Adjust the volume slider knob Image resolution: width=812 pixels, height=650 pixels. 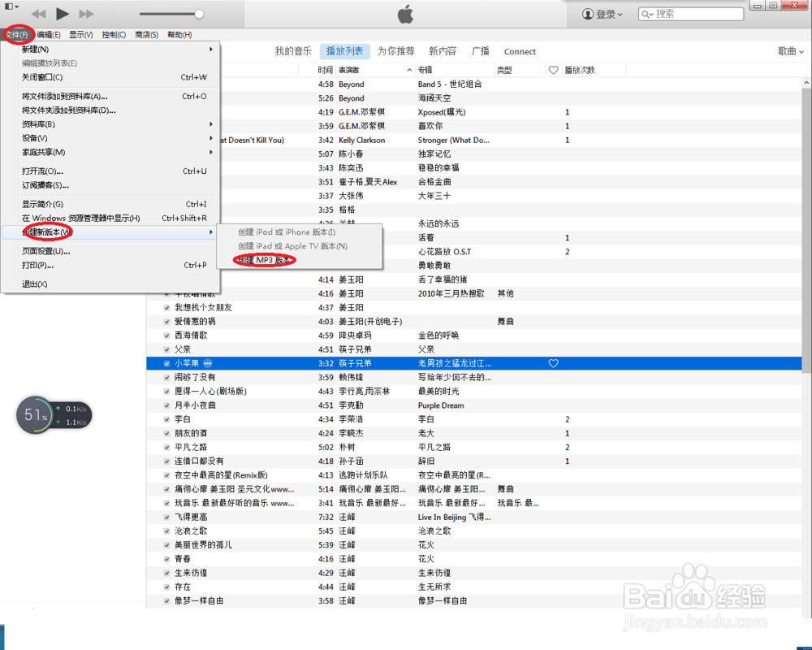[x=199, y=14]
